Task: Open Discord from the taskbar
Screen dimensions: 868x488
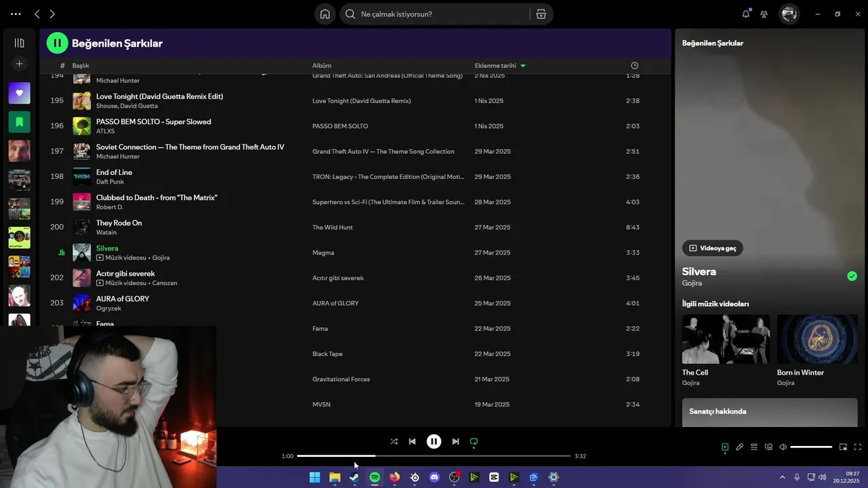Action: point(435,477)
